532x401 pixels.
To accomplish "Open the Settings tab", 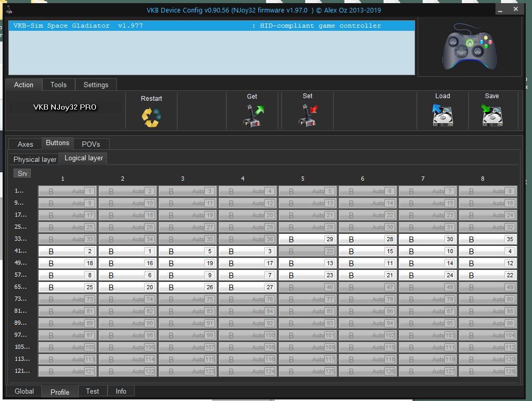I will click(x=96, y=85).
